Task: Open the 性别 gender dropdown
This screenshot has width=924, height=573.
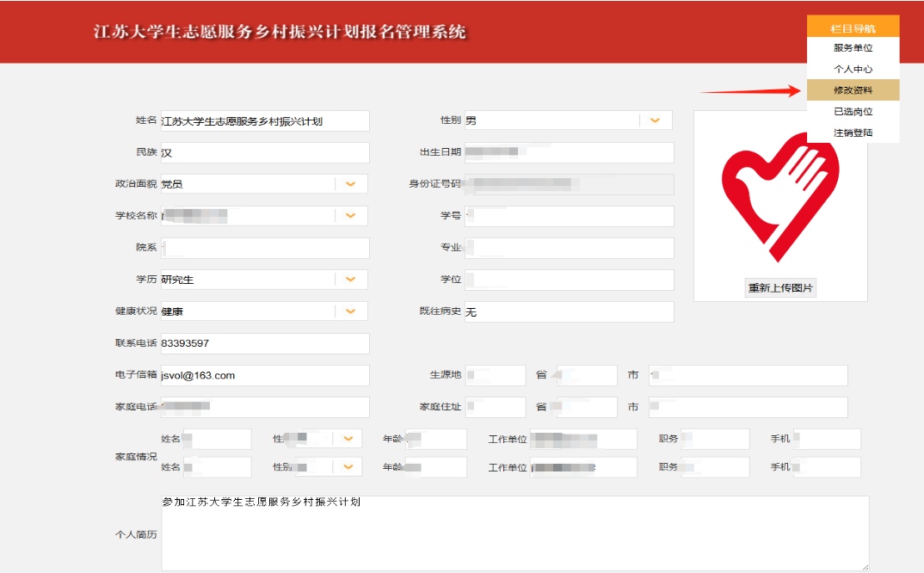Action: [655, 120]
